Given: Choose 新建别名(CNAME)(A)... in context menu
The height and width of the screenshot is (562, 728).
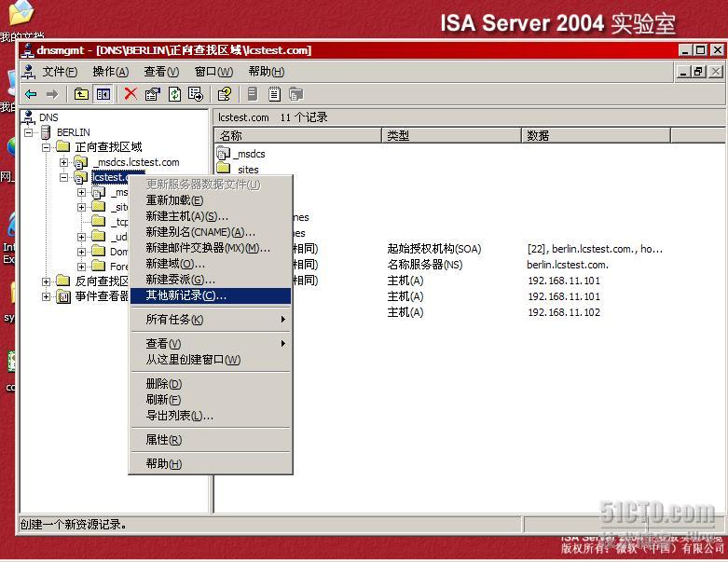Looking at the screenshot, I should click(211, 232).
